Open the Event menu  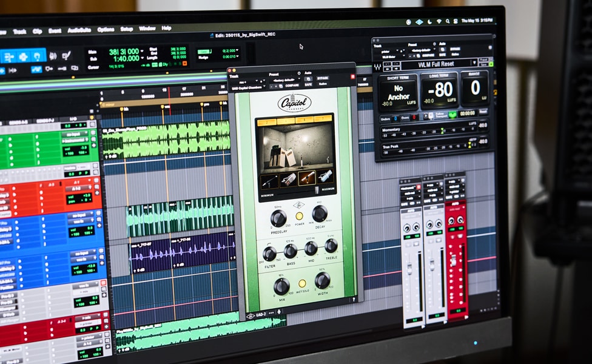click(x=55, y=30)
